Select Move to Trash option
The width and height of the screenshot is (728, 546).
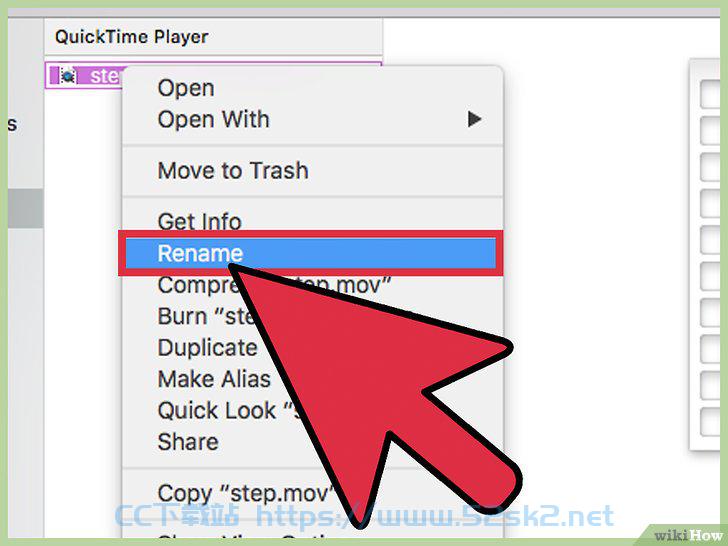pos(233,170)
